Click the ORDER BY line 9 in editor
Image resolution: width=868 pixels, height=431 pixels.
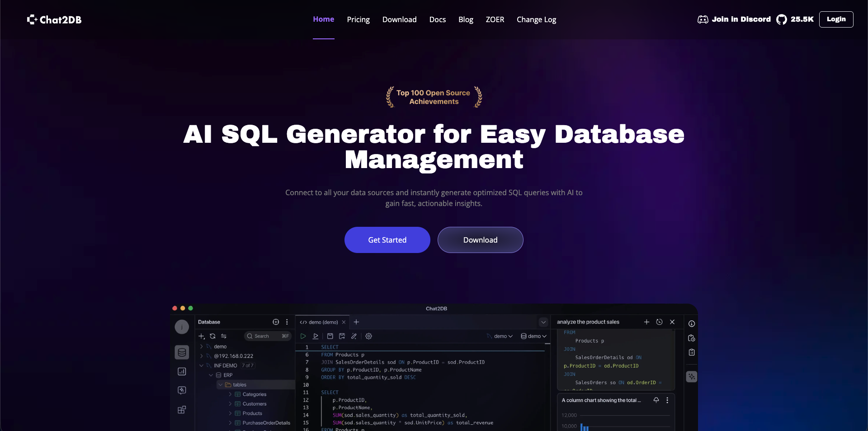[x=368, y=377]
